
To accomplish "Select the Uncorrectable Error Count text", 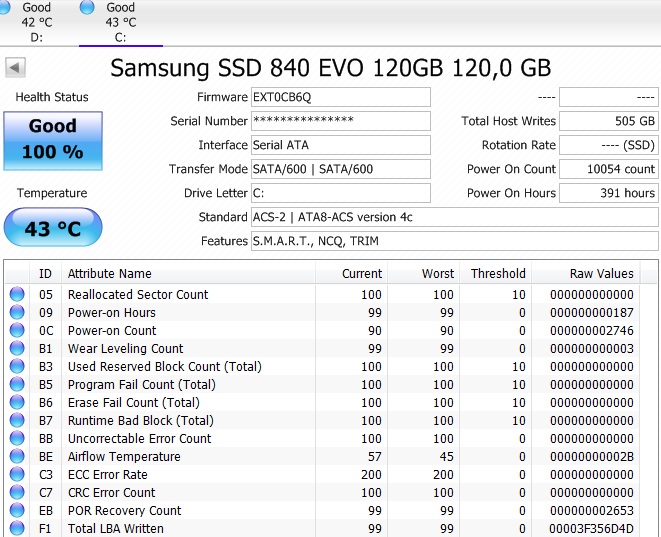I will pos(140,439).
